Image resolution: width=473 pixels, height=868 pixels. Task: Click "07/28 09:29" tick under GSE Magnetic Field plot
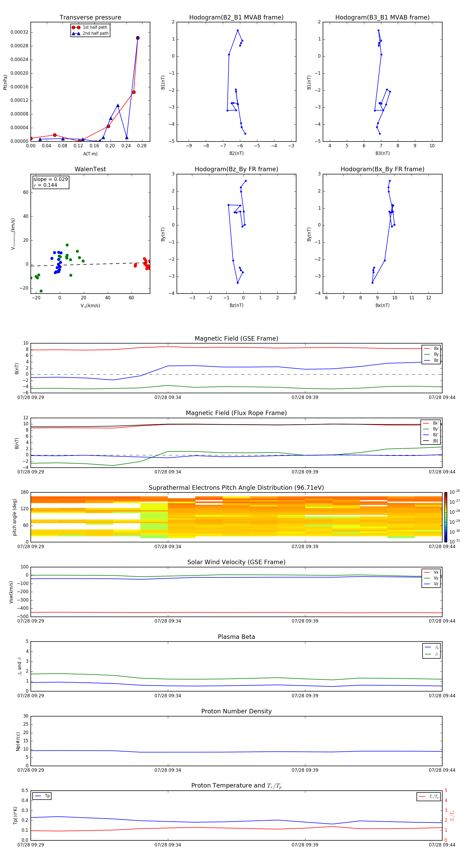coord(31,398)
